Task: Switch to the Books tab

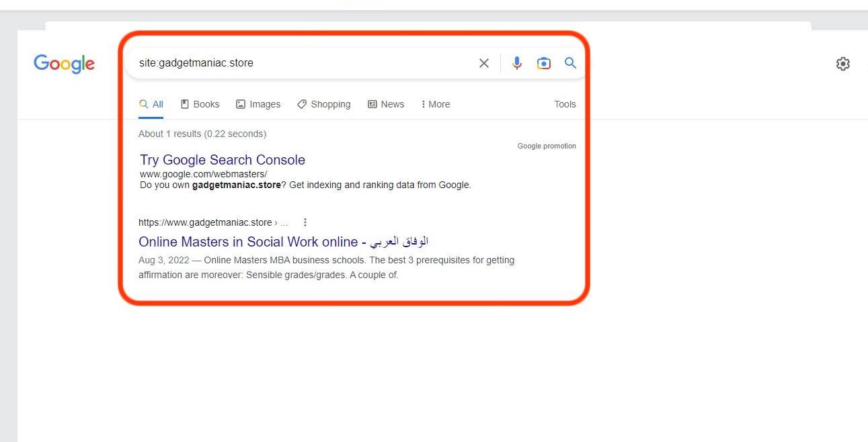Action: (200, 104)
